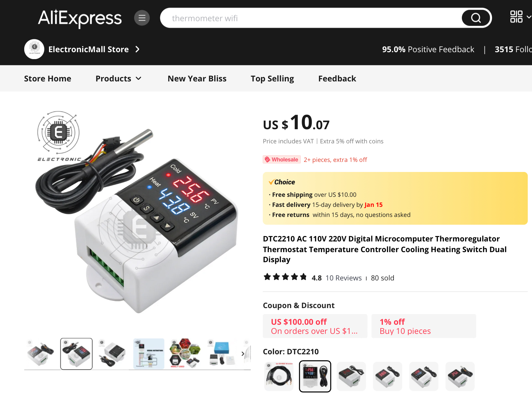
Task: Open the QR code app icon
Action: tap(516, 17)
